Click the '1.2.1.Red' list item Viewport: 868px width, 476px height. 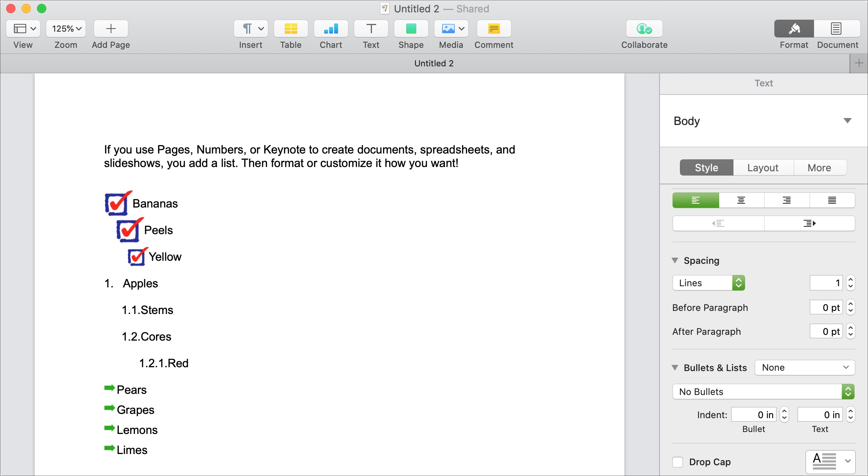pyautogui.click(x=164, y=363)
